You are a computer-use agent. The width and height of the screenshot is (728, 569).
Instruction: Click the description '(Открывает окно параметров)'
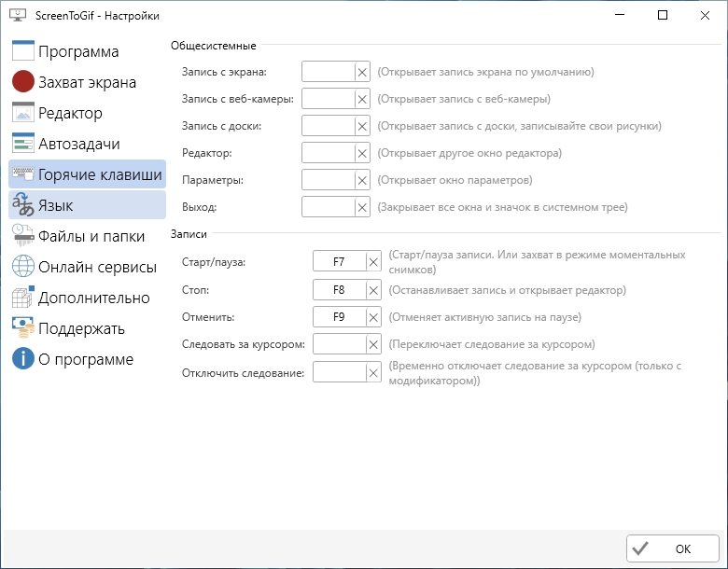click(455, 180)
